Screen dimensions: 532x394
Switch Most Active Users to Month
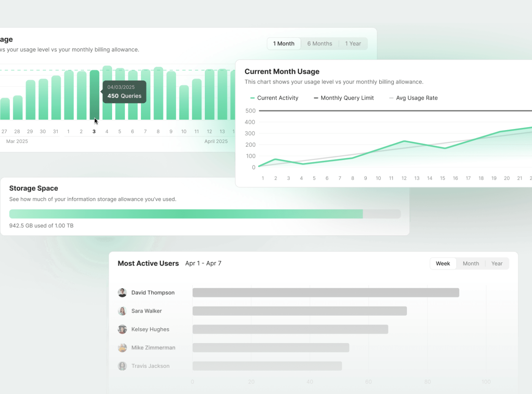point(470,264)
